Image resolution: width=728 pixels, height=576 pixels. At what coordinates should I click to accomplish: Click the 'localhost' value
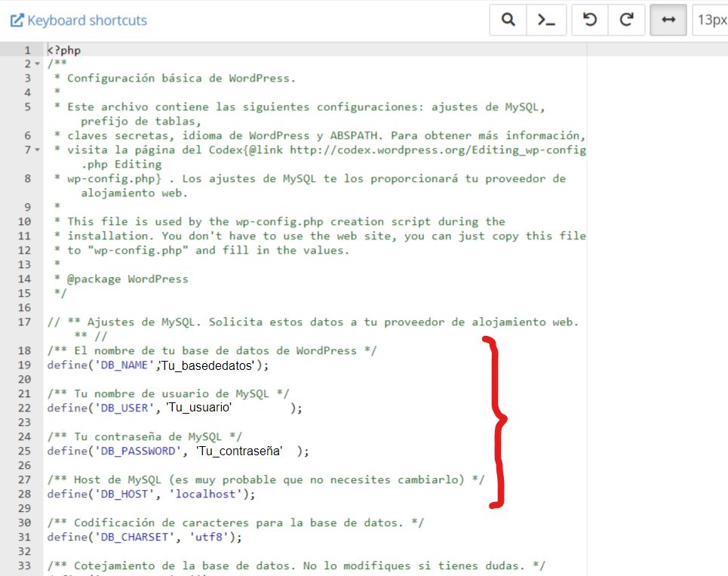206,494
